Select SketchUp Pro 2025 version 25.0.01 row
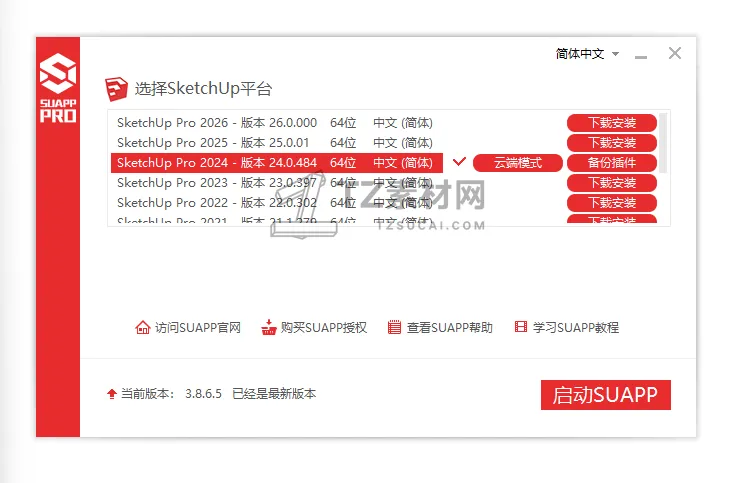 [x=277, y=143]
